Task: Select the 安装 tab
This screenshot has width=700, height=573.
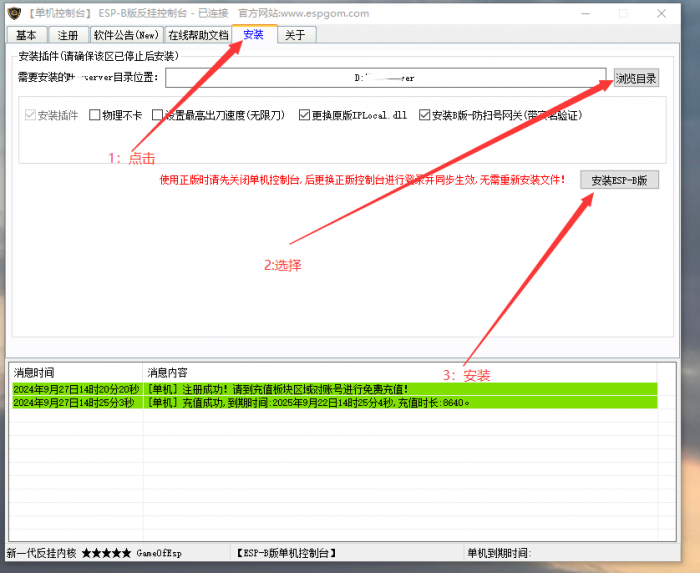Action: click(254, 34)
